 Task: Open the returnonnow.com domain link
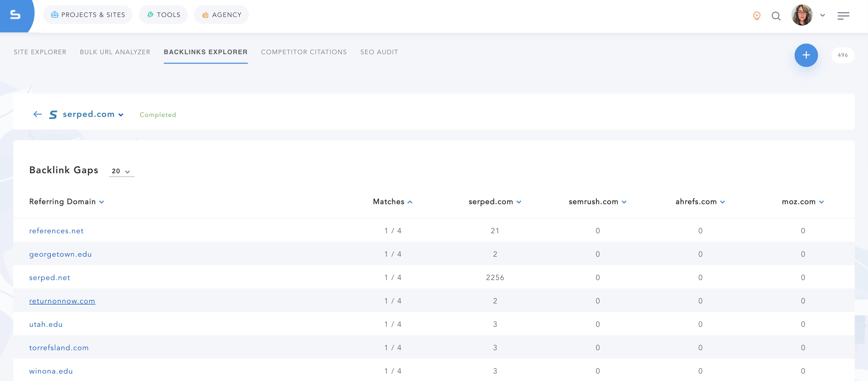62,301
